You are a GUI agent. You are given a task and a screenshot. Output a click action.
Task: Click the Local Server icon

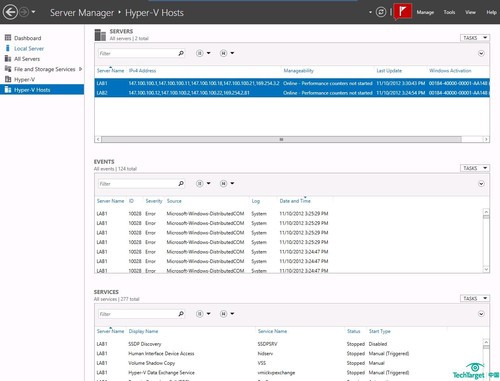[8, 48]
